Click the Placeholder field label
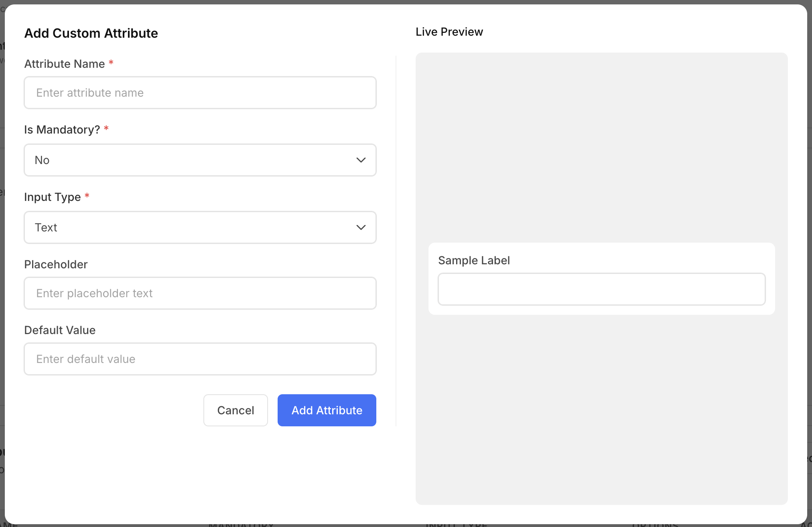The image size is (812, 527). coord(56,264)
